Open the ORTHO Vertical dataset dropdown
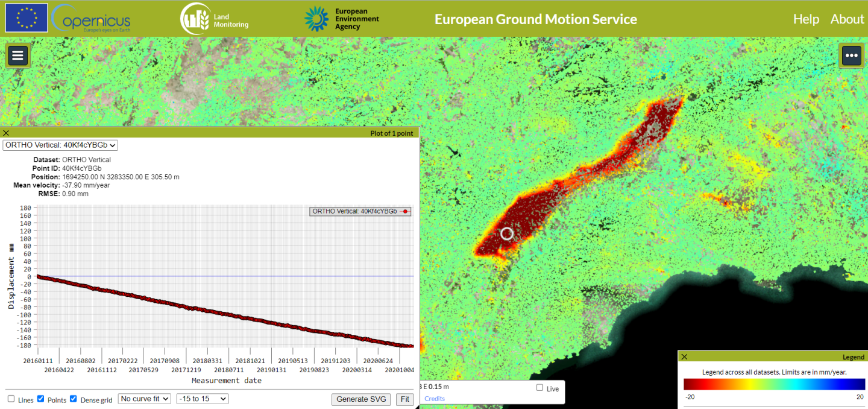The width and height of the screenshot is (868, 409). 60,145
